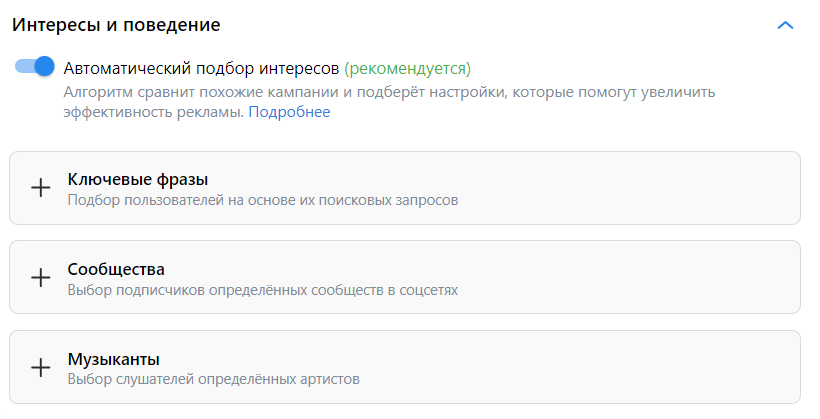
Task: Click the Автоматический подбор интересов label text
Action: tap(201, 69)
